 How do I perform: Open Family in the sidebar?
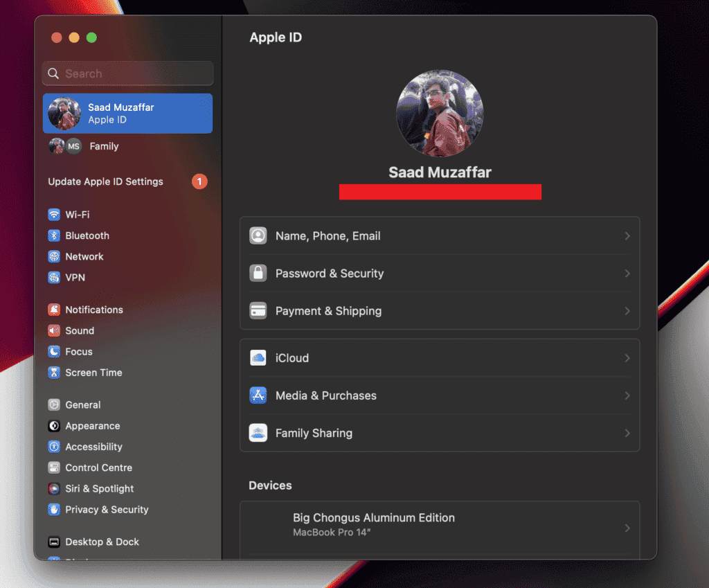coord(104,146)
